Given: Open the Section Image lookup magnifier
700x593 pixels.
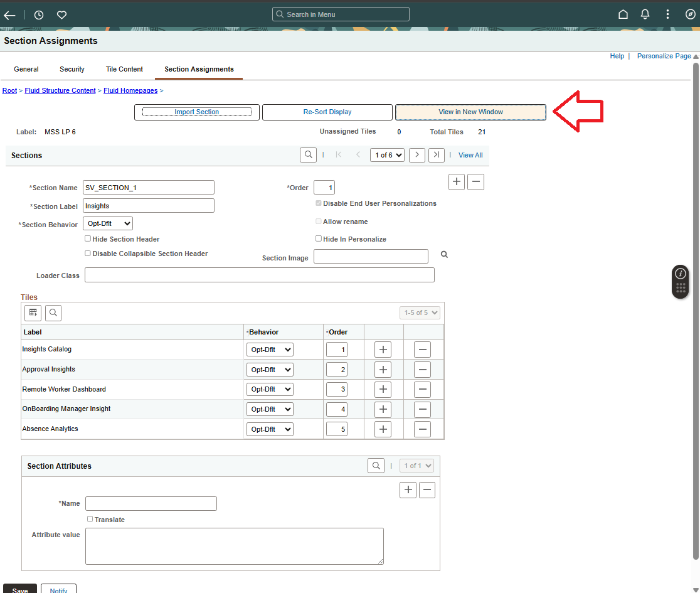Looking at the screenshot, I should tap(443, 254).
